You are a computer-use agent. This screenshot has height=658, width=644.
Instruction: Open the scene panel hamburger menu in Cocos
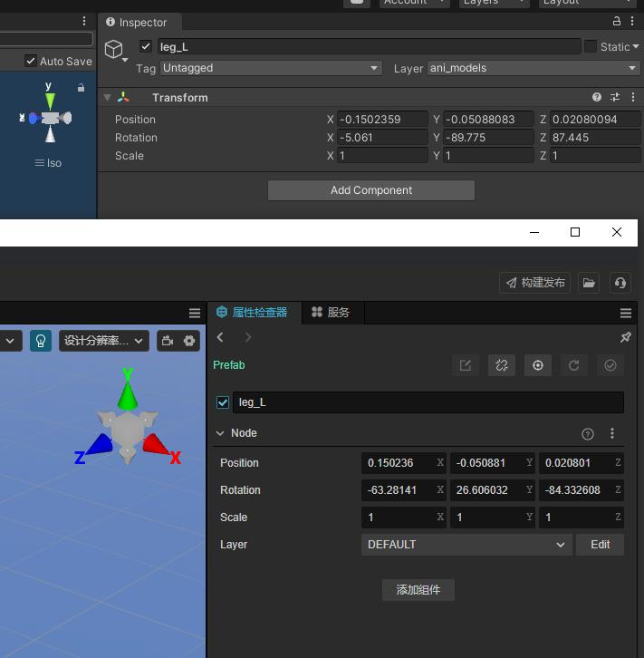coord(195,313)
